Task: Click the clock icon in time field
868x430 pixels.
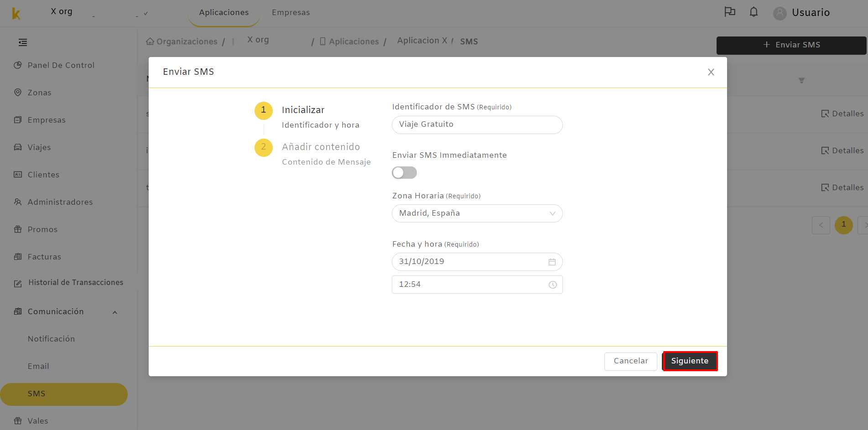Action: (x=552, y=285)
